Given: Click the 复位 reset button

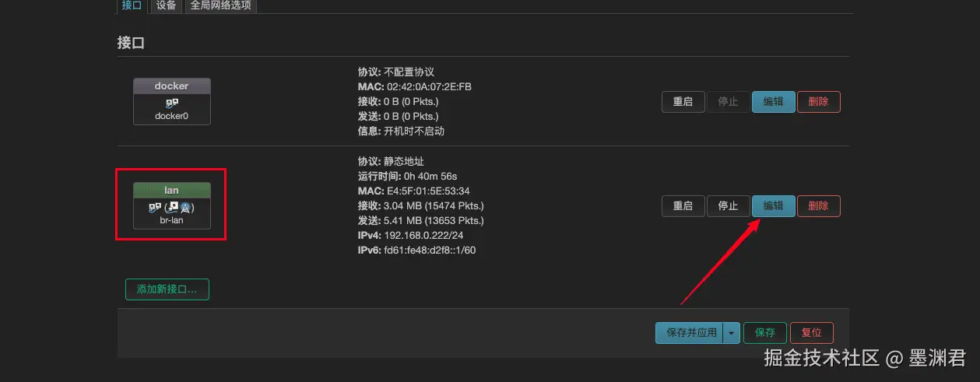Looking at the screenshot, I should (811, 332).
